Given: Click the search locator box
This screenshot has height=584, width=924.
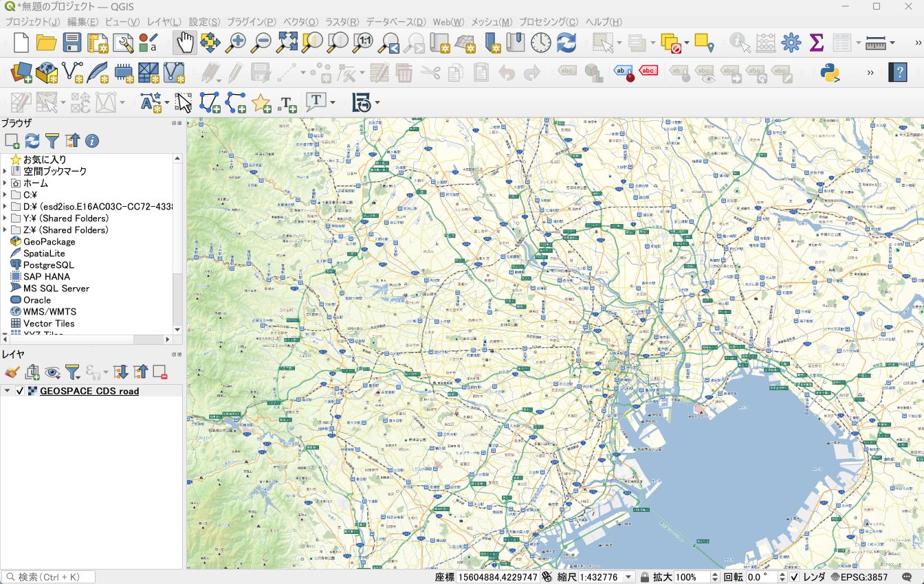Looking at the screenshot, I should click(49, 577).
